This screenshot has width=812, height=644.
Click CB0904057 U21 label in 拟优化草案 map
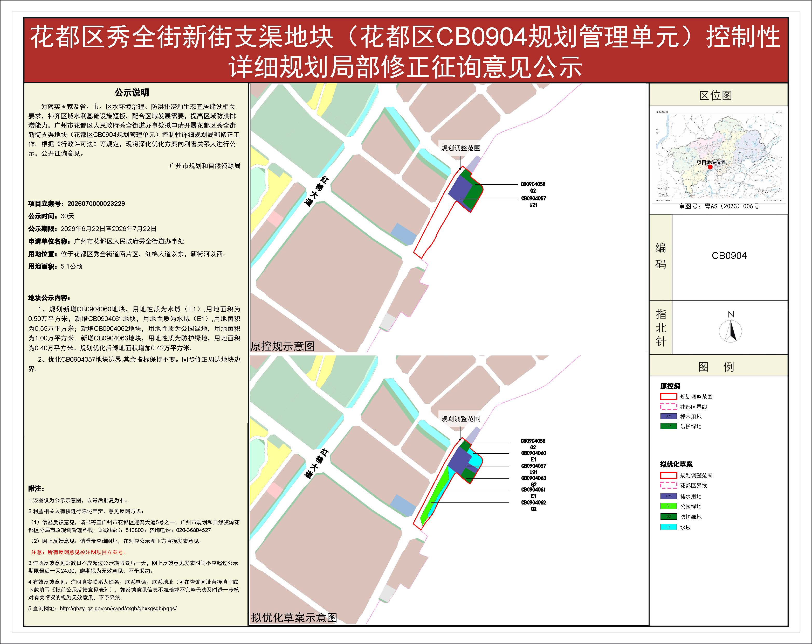(x=533, y=469)
